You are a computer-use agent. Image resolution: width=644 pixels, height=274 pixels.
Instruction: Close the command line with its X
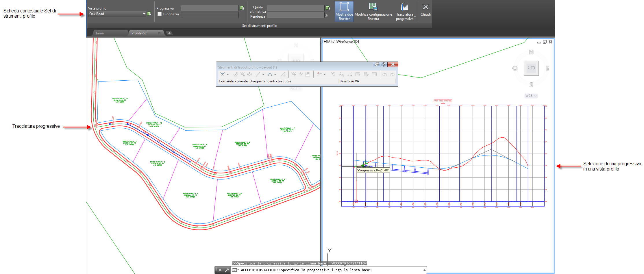click(x=220, y=270)
